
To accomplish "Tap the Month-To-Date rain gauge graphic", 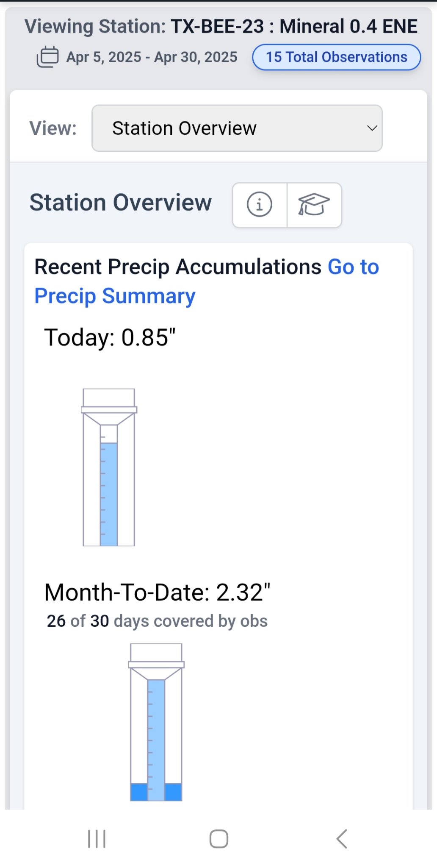I will [x=156, y=722].
